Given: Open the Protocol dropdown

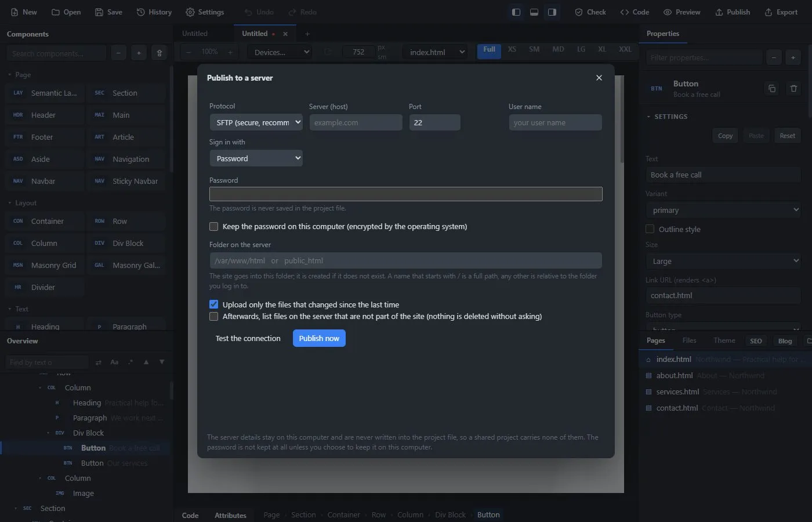Looking at the screenshot, I should tap(256, 122).
